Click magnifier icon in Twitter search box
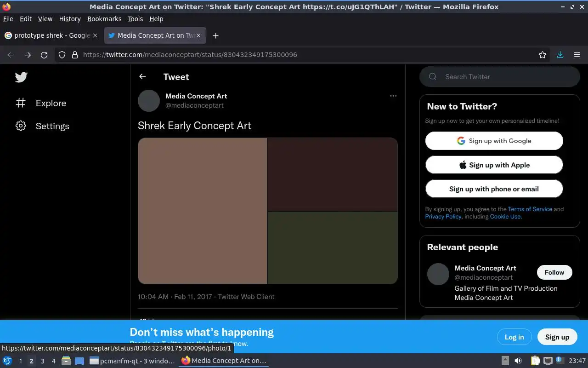 (433, 77)
